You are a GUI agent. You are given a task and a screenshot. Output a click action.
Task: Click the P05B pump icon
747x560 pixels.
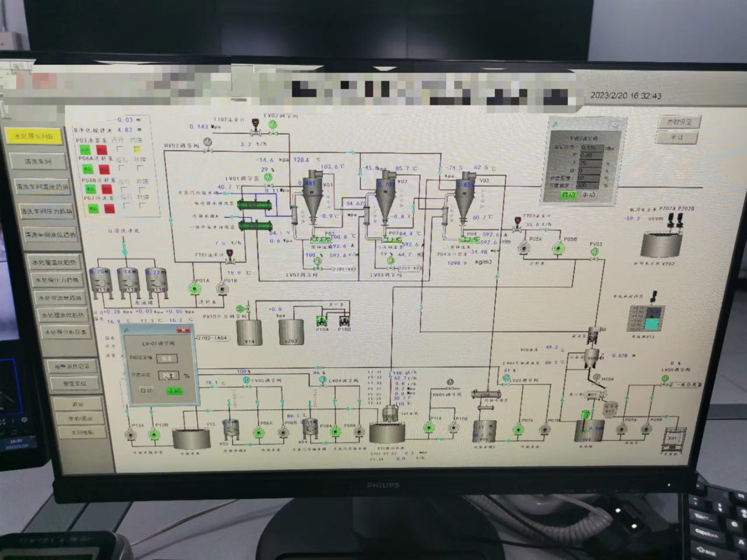(558, 248)
